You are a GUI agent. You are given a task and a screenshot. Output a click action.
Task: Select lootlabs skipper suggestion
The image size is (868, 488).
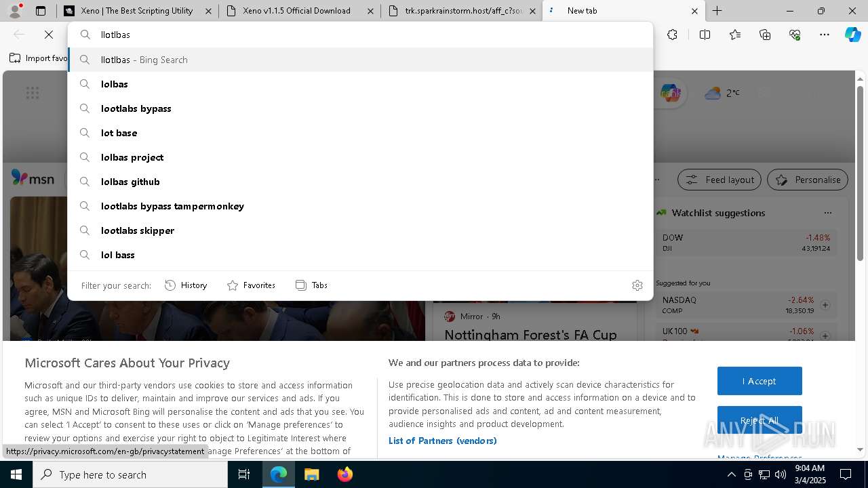tap(360, 230)
